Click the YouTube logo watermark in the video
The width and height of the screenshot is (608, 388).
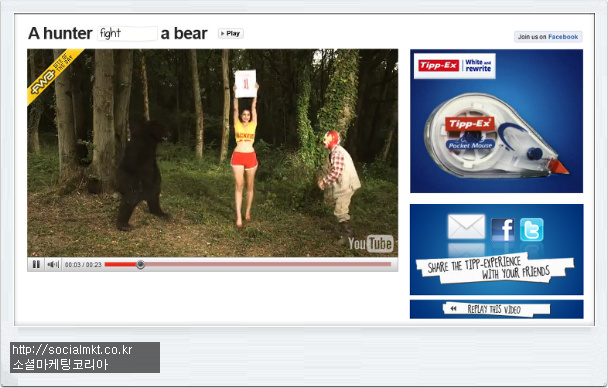pyautogui.click(x=371, y=243)
